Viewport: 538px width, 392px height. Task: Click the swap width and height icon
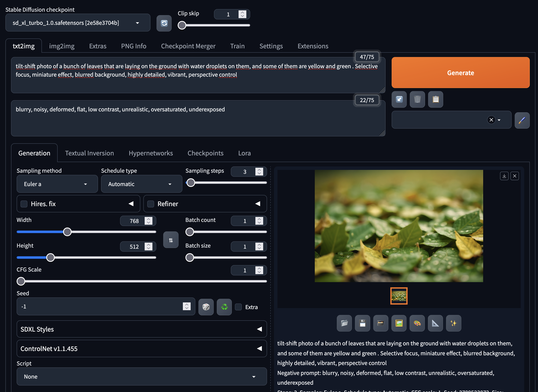click(x=171, y=240)
